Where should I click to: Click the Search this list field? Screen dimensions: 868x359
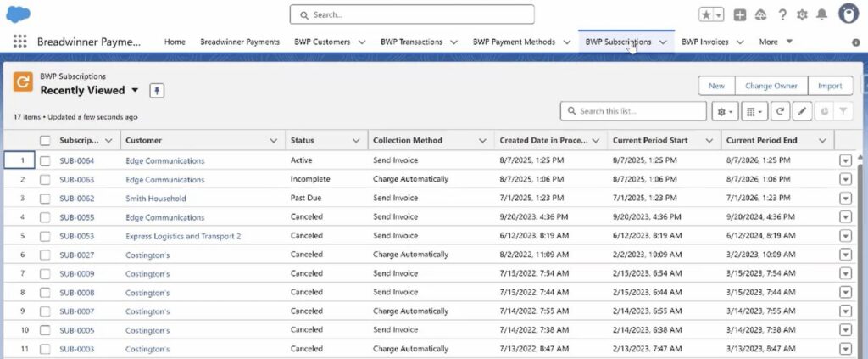pyautogui.click(x=634, y=111)
